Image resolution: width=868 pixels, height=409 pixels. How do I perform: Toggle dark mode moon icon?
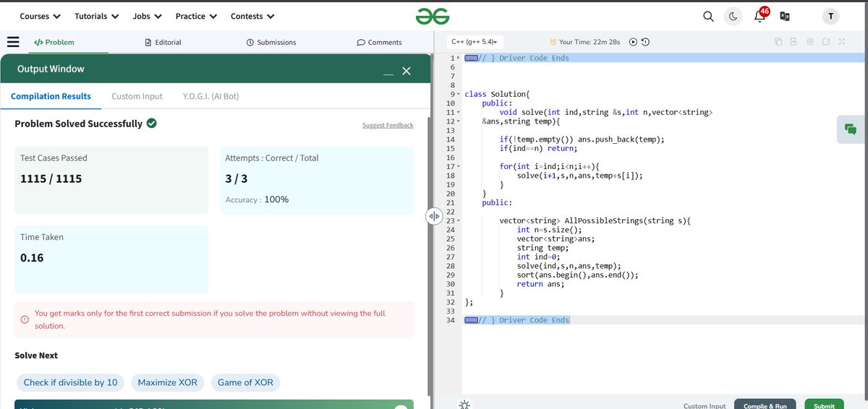coord(733,17)
